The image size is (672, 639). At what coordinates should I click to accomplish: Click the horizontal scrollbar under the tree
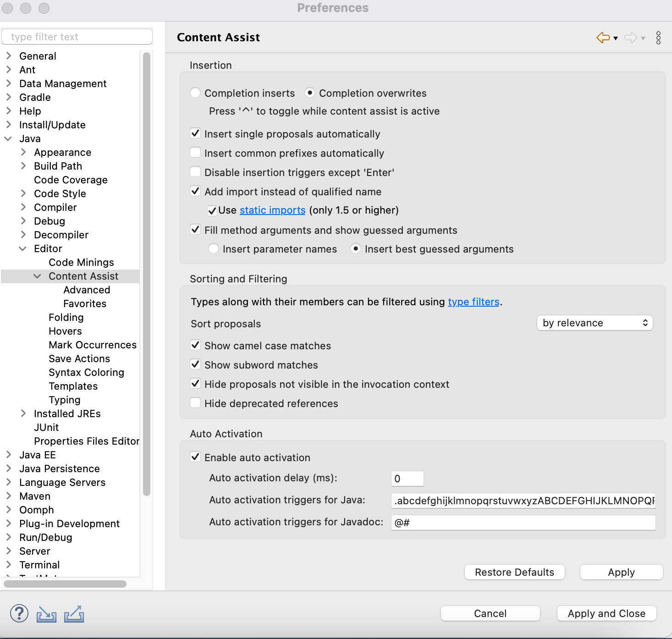pyautogui.click(x=65, y=584)
